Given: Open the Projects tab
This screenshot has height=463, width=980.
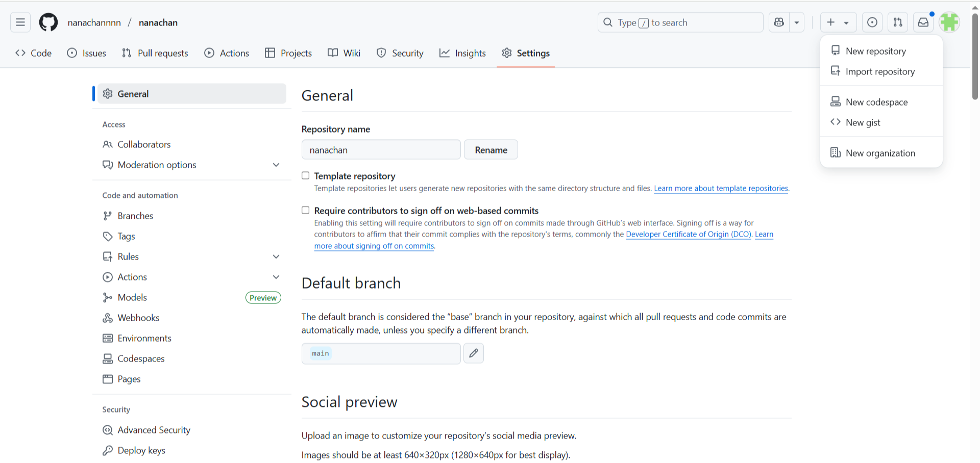Looking at the screenshot, I should tap(288, 53).
